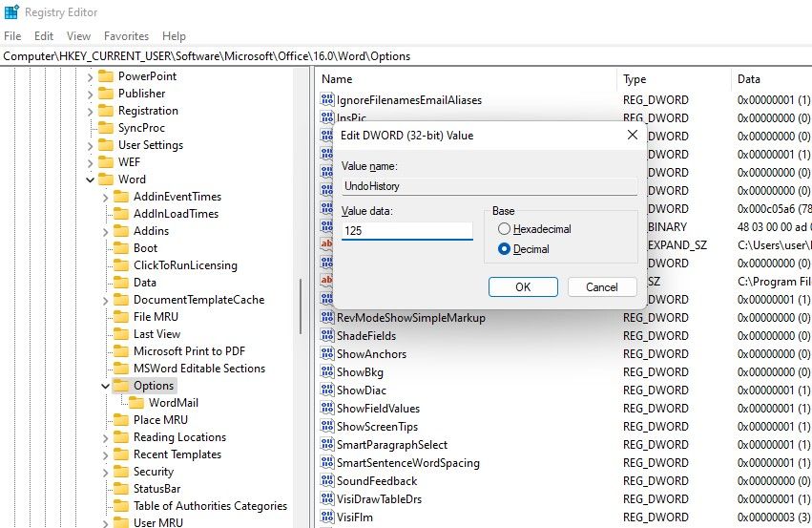Select the ShowFieldValues value icon
This screenshot has height=528, width=812.
tap(326, 408)
